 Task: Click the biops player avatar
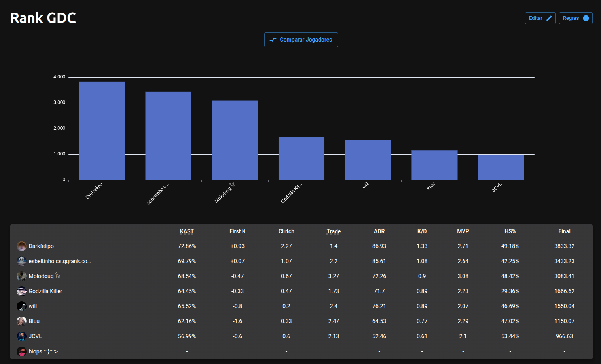(x=21, y=351)
